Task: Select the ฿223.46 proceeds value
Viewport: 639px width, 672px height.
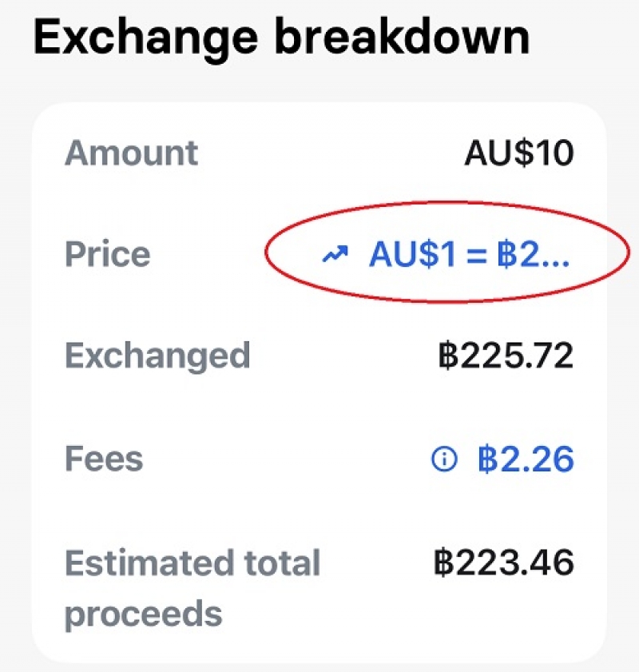Action: point(504,563)
